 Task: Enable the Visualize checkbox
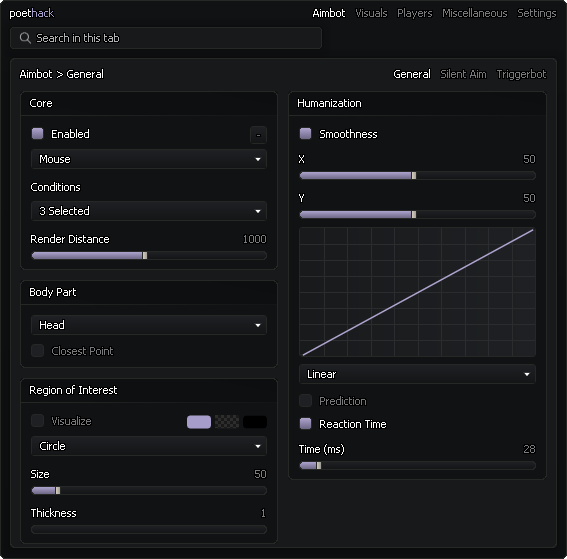click(x=38, y=421)
